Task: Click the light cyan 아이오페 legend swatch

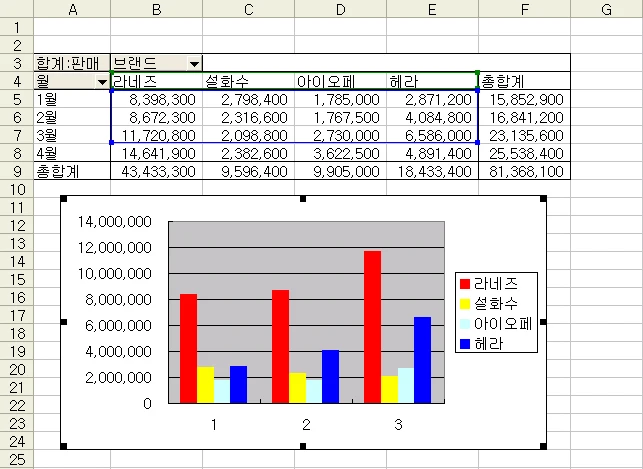Action: tap(465, 324)
